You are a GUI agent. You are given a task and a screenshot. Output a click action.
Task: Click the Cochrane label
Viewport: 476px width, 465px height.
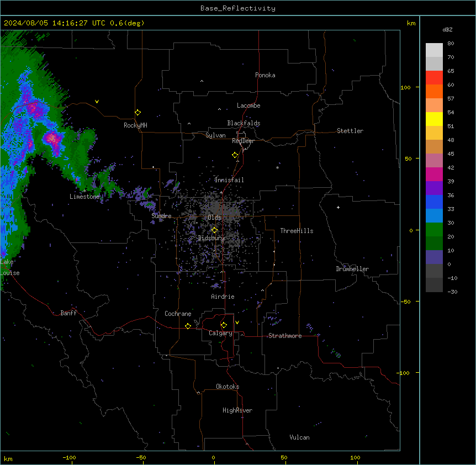coord(178,314)
